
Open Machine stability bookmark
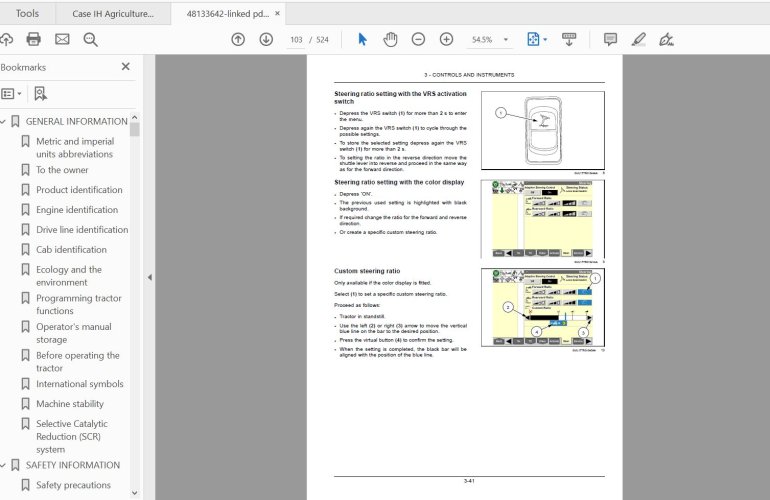tap(70, 404)
